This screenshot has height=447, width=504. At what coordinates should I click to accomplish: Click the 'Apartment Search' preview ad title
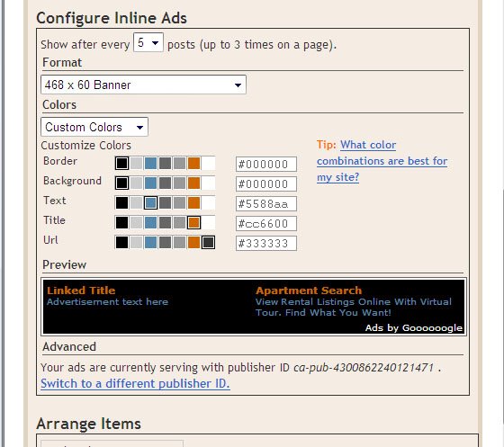(309, 291)
